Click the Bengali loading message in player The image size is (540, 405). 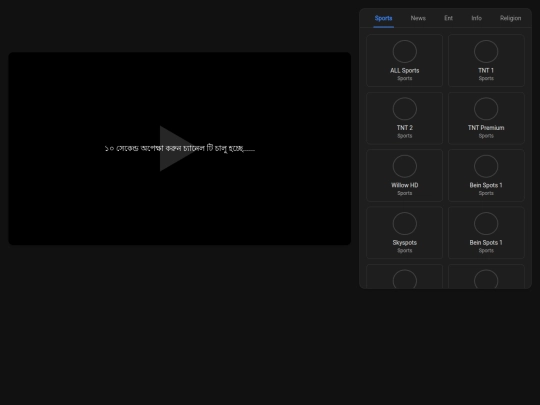[179, 148]
